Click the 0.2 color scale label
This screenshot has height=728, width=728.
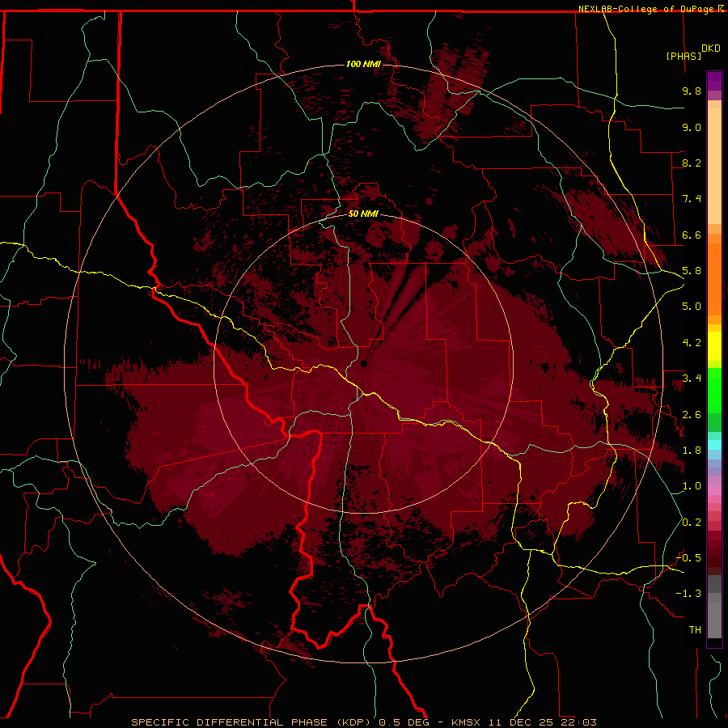692,523
